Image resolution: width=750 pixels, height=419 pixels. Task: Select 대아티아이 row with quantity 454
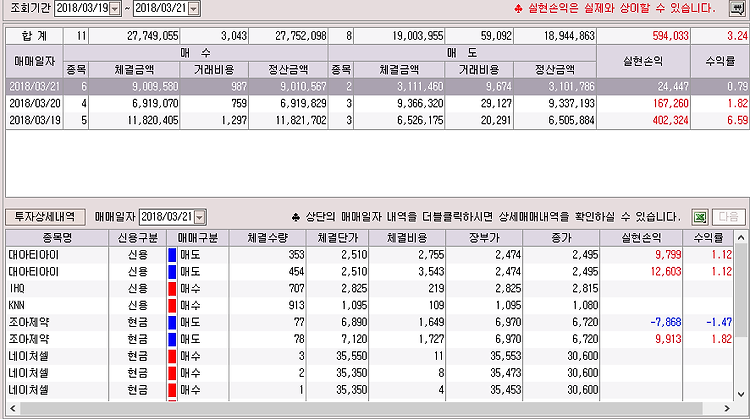point(369,272)
